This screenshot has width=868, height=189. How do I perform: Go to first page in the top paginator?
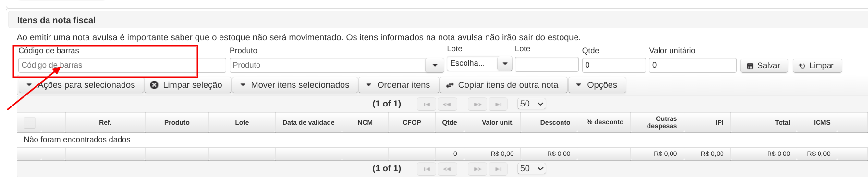click(427, 104)
